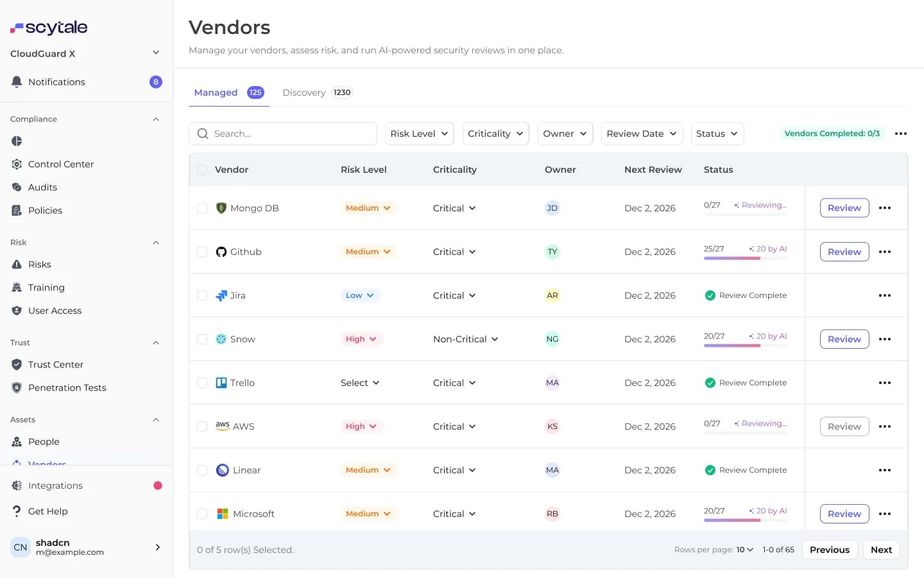Screen dimensions: 924x578
Task: Tick the select-all checkbox in Vendor header
Action: coord(202,170)
